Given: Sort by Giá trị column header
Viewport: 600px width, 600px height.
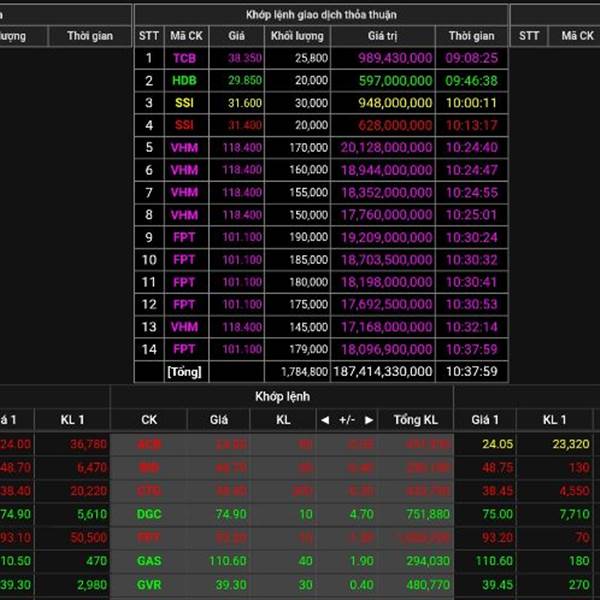Looking at the screenshot, I should [382, 36].
